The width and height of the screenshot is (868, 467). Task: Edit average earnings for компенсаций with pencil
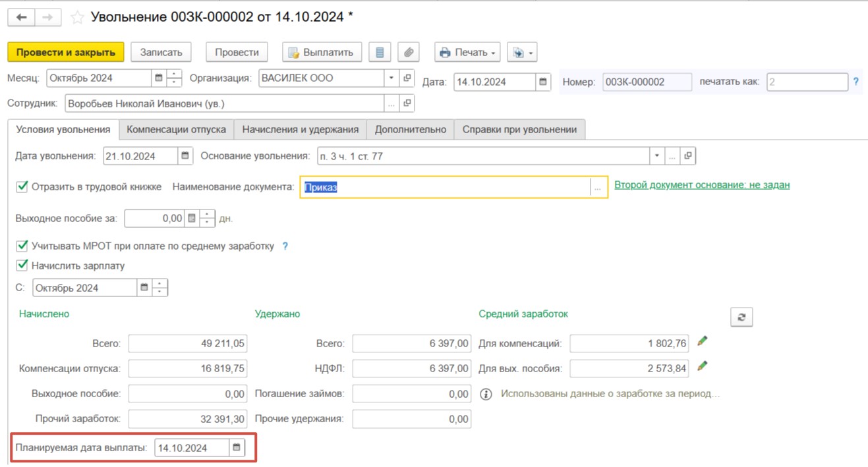click(x=703, y=341)
